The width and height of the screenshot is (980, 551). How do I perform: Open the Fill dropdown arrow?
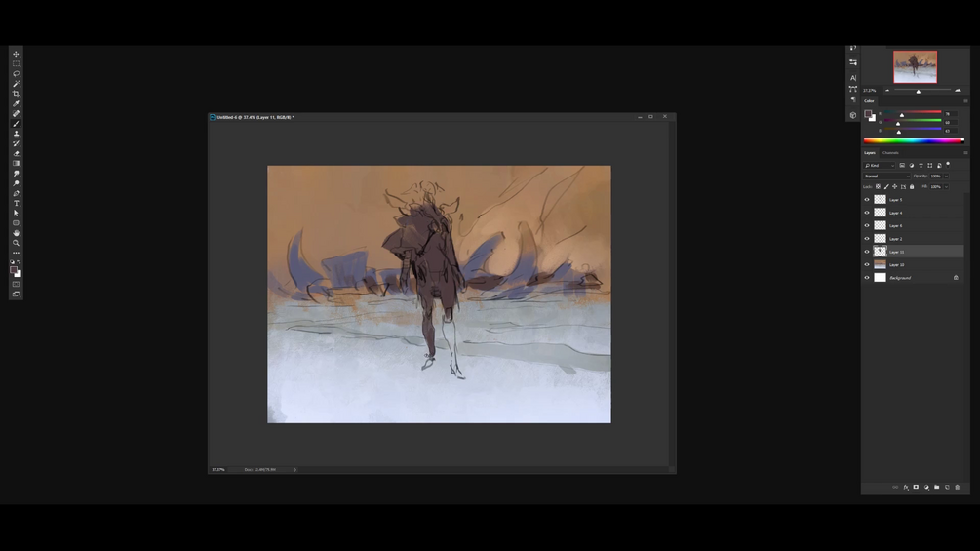946,187
